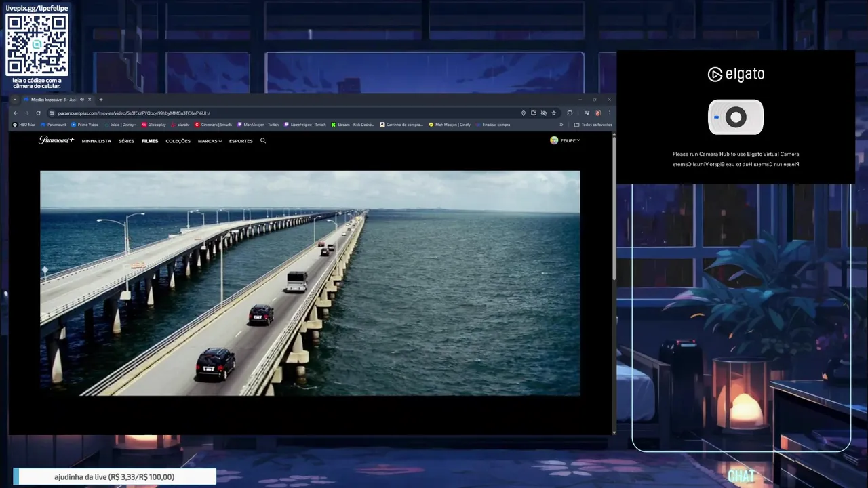868x488 pixels.
Task: Open the Todos os favoritos folder
Action: click(593, 125)
